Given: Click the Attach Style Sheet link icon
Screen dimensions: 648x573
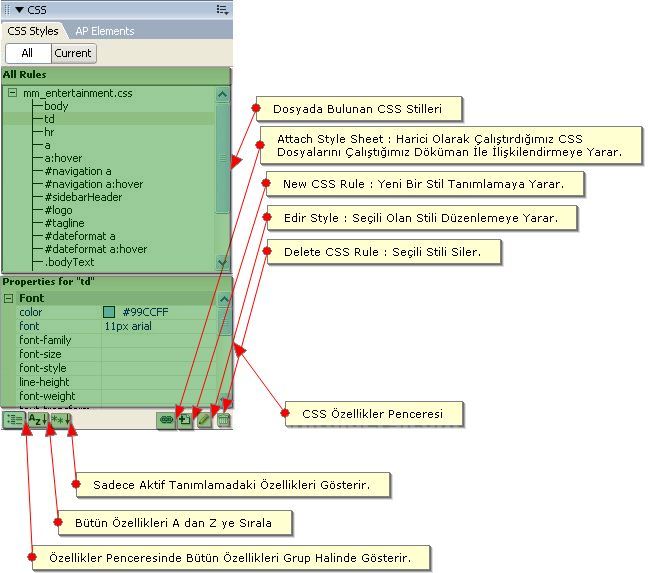Looking at the screenshot, I should 166,420.
